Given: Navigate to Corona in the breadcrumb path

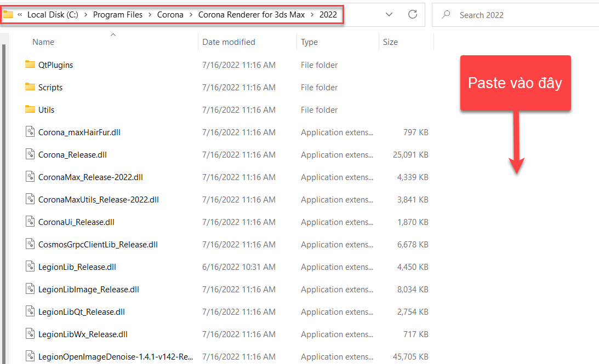Looking at the screenshot, I should (170, 15).
